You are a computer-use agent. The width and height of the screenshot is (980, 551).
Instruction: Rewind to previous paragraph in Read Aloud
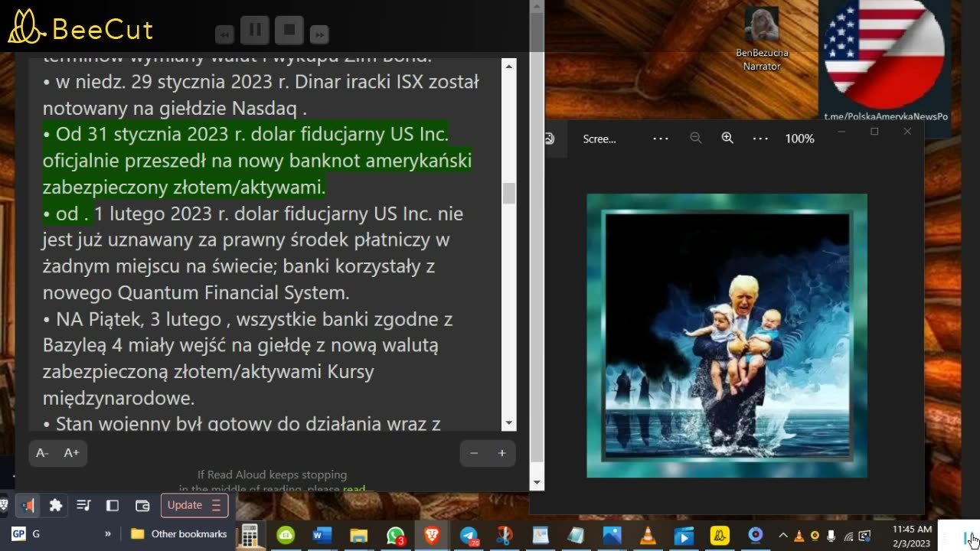(224, 34)
